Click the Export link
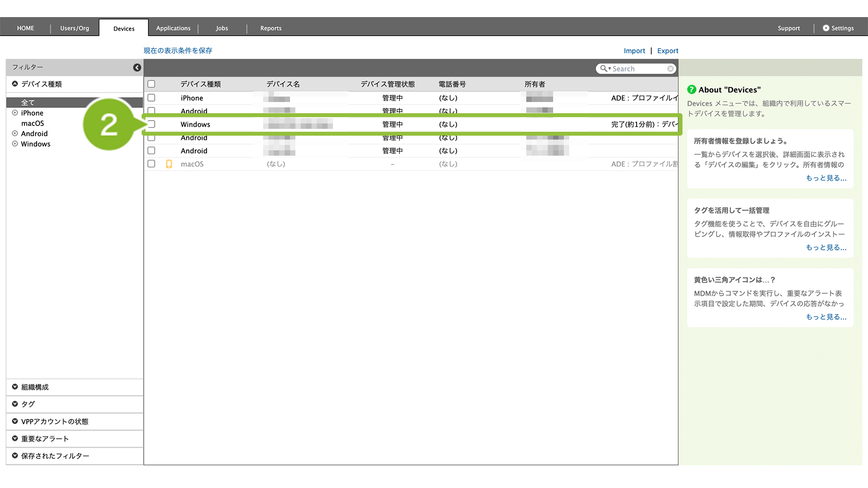 point(667,51)
